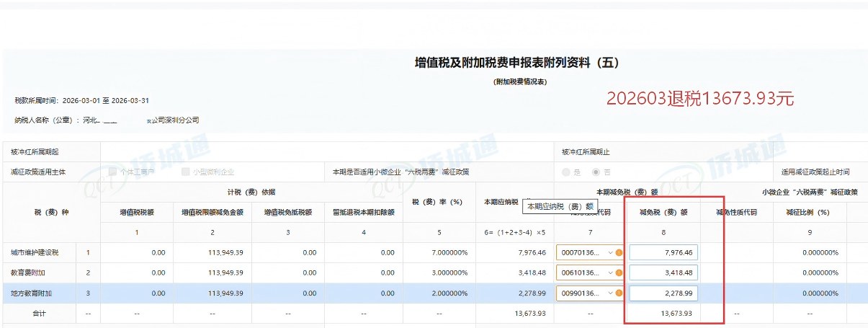Click the 减免税（费）额 column header
The width and height of the screenshot is (868, 328).
coord(663,213)
